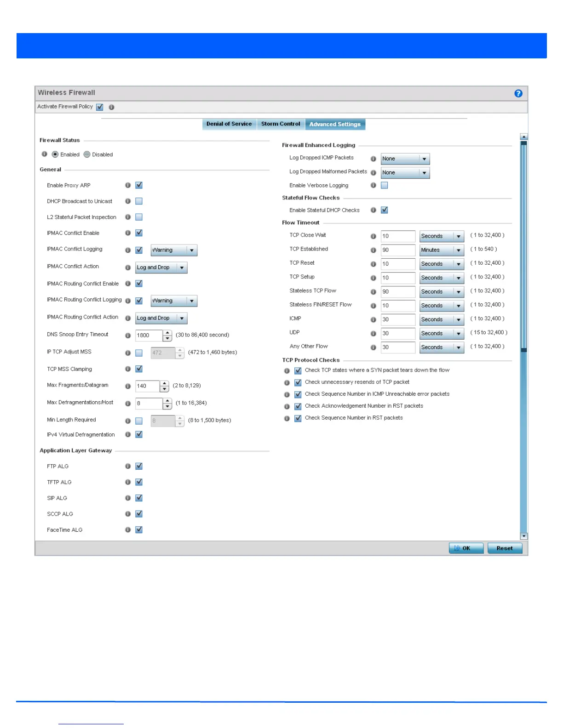The width and height of the screenshot is (563, 728).
Task: Switch to the Storm Control tab
Action: tap(281, 124)
